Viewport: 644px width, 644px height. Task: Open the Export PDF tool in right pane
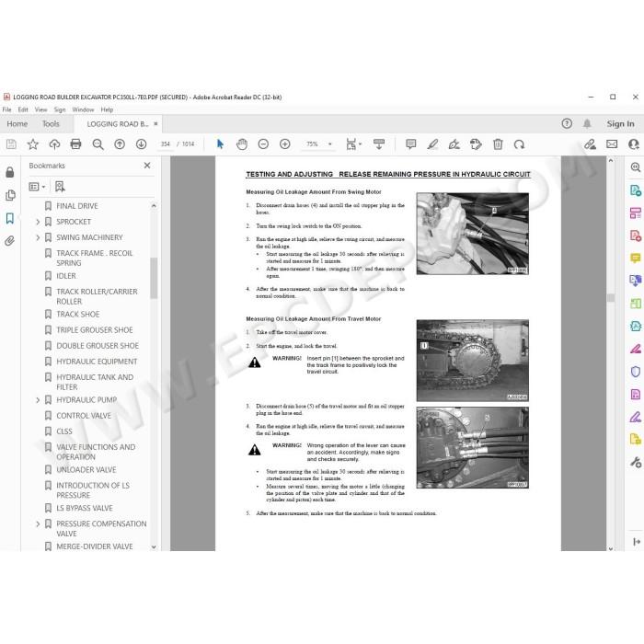(635, 190)
